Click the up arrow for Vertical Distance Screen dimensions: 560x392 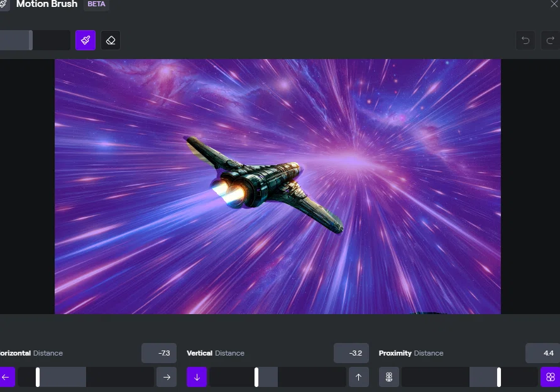(x=359, y=377)
